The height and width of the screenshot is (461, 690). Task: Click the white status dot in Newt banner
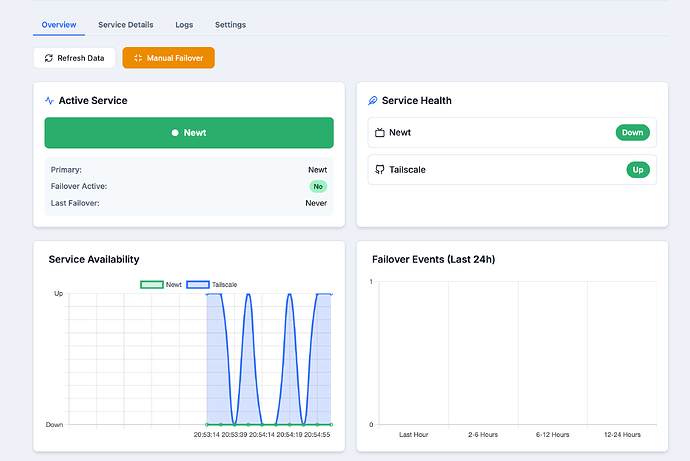tap(175, 133)
